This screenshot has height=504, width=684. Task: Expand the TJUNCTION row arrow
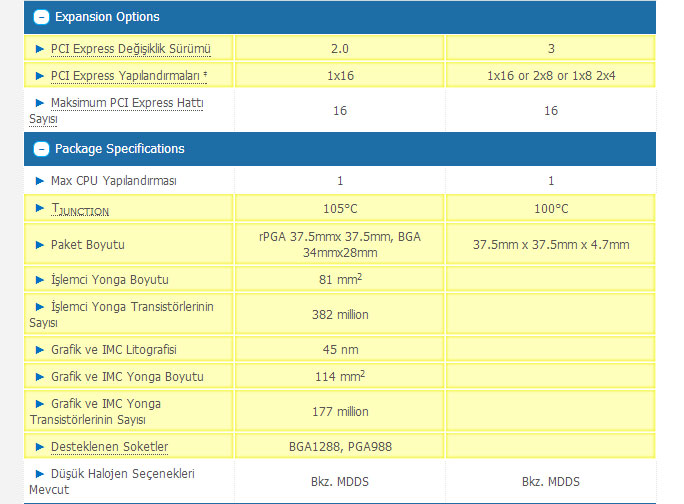[x=40, y=208]
